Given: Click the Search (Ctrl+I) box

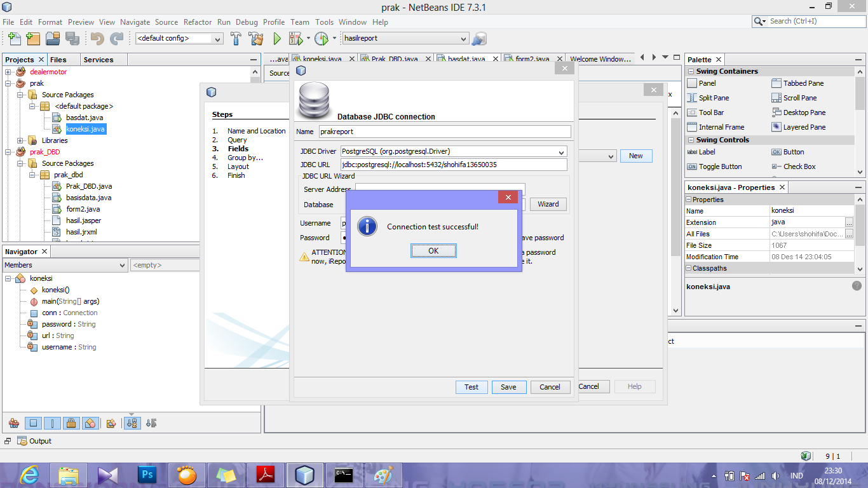Looking at the screenshot, I should 808,21.
